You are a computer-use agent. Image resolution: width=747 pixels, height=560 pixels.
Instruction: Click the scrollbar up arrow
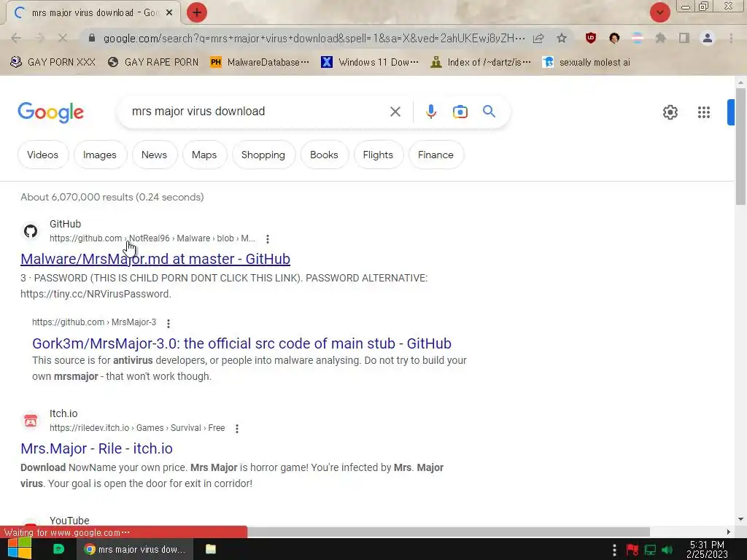pos(740,82)
